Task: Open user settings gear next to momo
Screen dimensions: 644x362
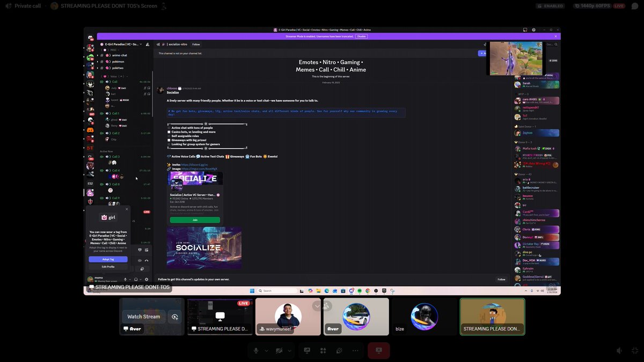Action: (147, 278)
